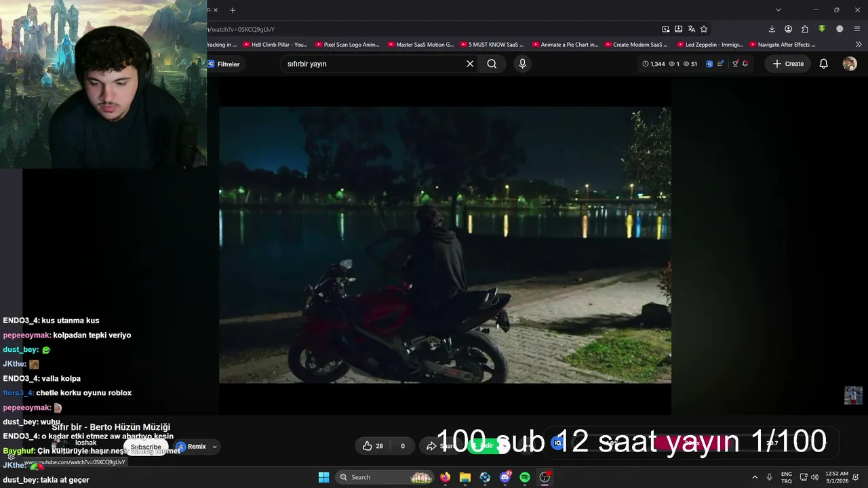
Task: Click the Create button on YouTube
Action: [x=788, y=64]
